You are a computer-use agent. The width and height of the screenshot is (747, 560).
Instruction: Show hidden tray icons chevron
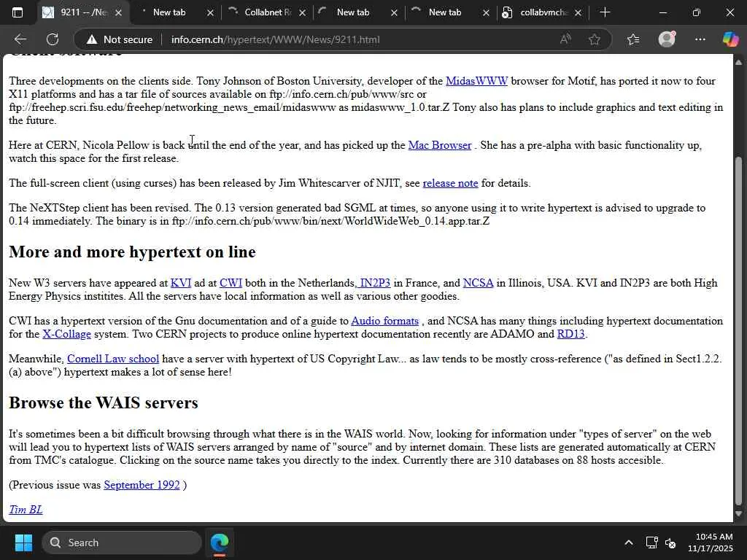(x=629, y=542)
